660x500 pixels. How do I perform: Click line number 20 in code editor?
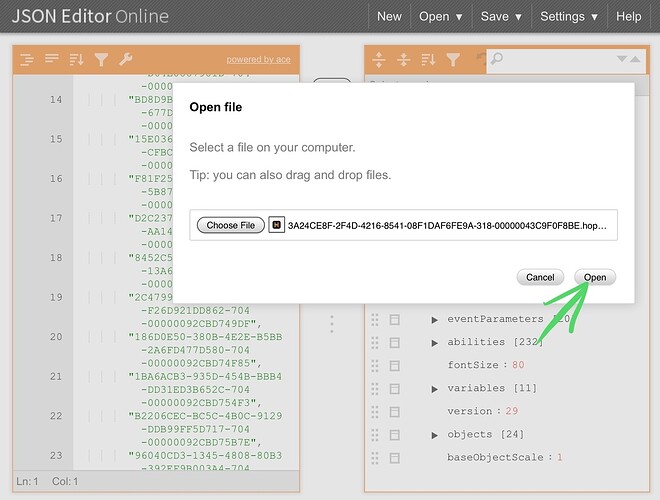click(x=56, y=337)
